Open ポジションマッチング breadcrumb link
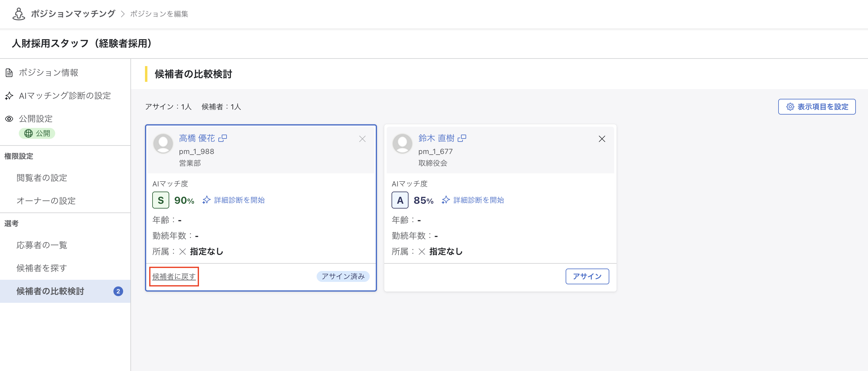This screenshot has height=371, width=868. [x=73, y=14]
